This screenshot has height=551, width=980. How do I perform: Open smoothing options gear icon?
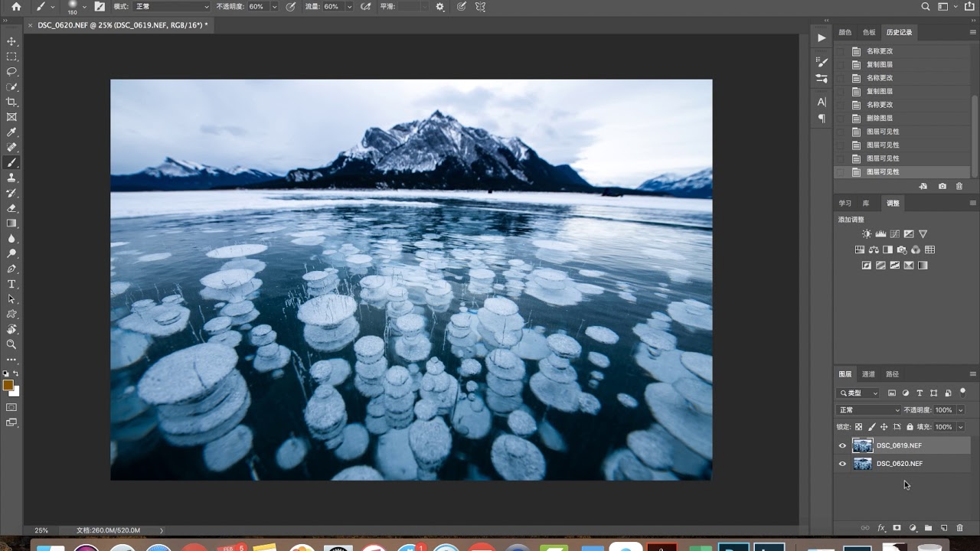(x=439, y=6)
